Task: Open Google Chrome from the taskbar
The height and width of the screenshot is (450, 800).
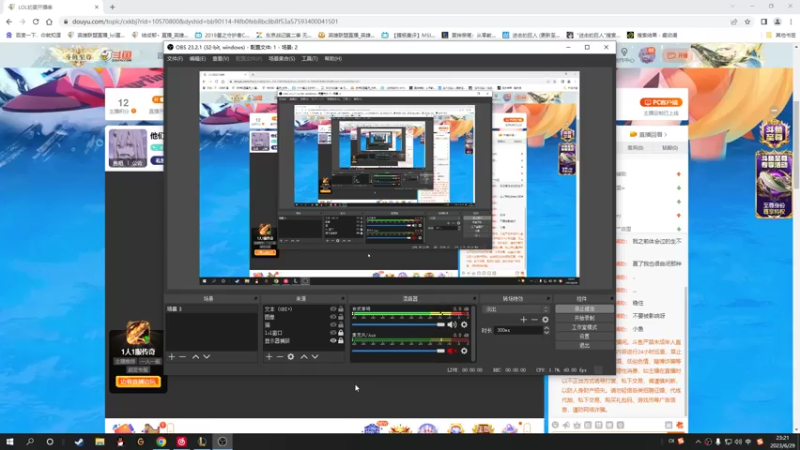Action: pyautogui.click(x=161, y=442)
